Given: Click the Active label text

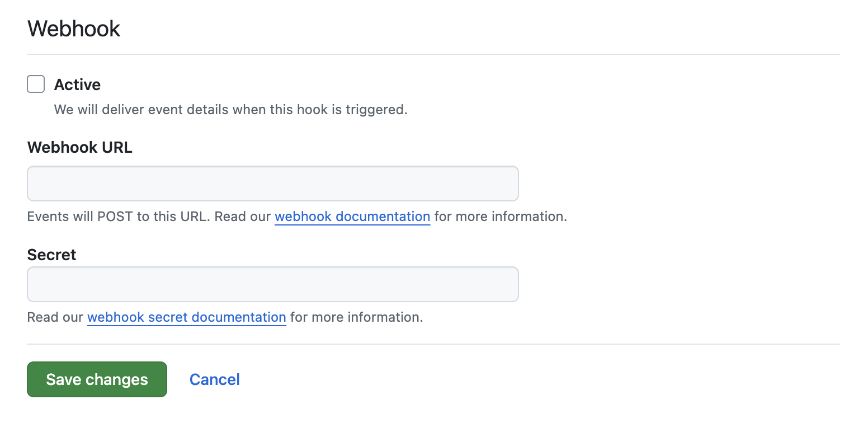Looking at the screenshot, I should click(77, 84).
